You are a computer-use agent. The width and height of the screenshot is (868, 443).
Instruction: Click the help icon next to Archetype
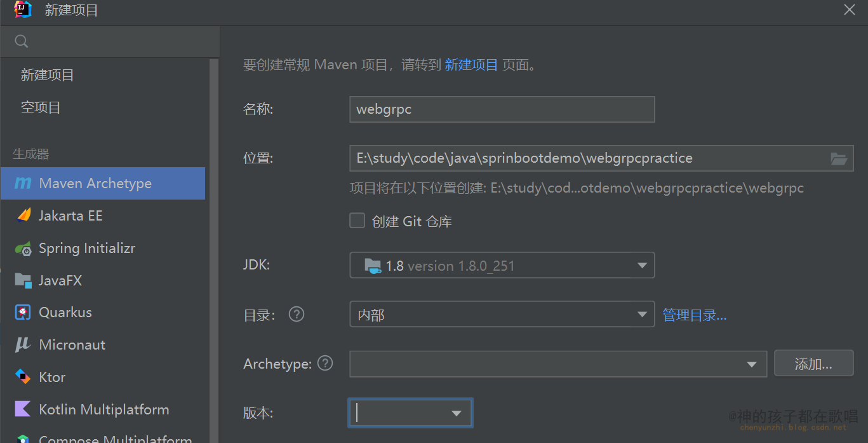pos(325,364)
